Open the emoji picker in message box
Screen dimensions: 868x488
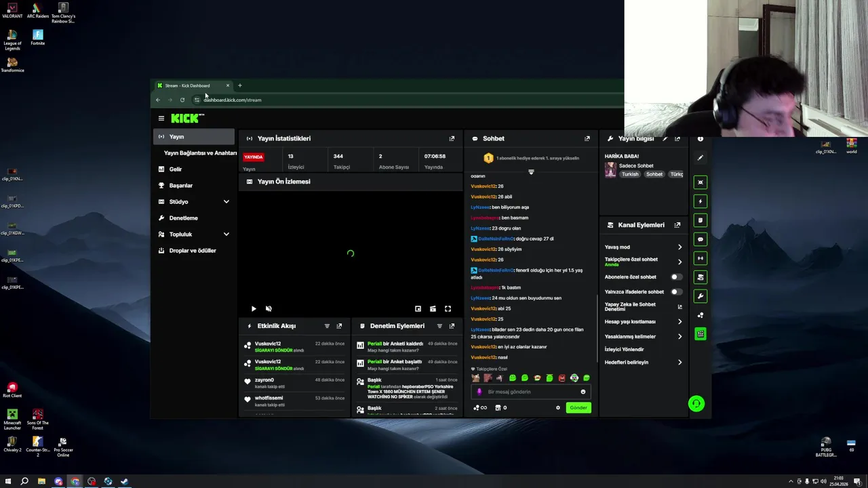tap(583, 392)
